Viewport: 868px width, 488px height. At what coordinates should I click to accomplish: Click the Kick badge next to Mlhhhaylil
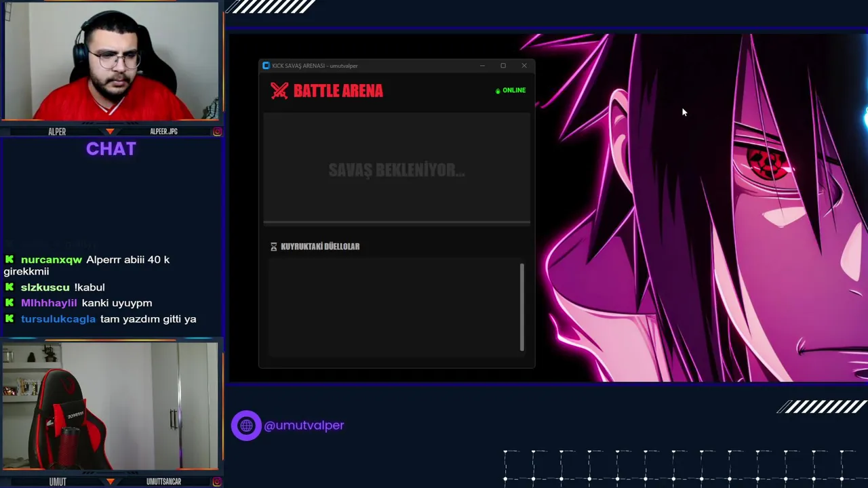[9, 303]
